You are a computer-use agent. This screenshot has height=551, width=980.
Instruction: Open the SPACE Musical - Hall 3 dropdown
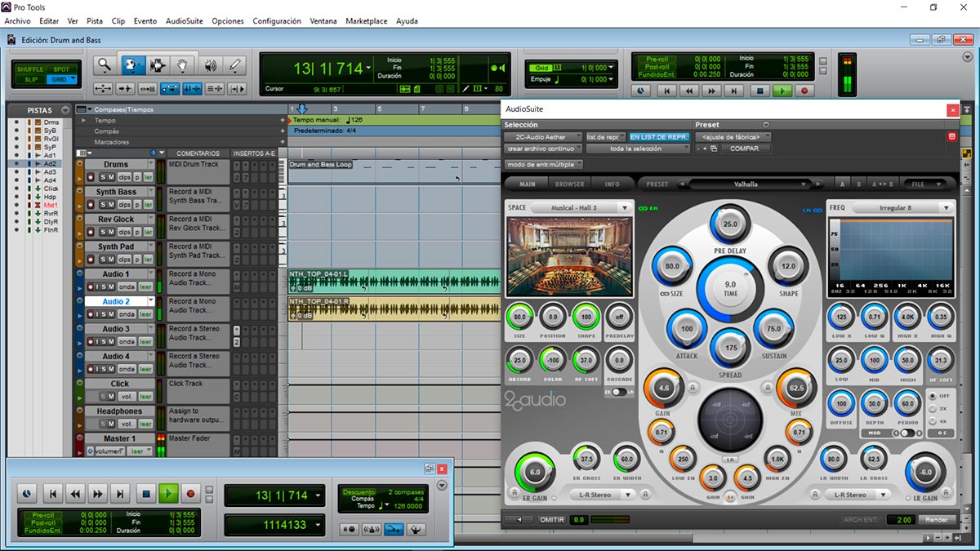[x=580, y=208]
